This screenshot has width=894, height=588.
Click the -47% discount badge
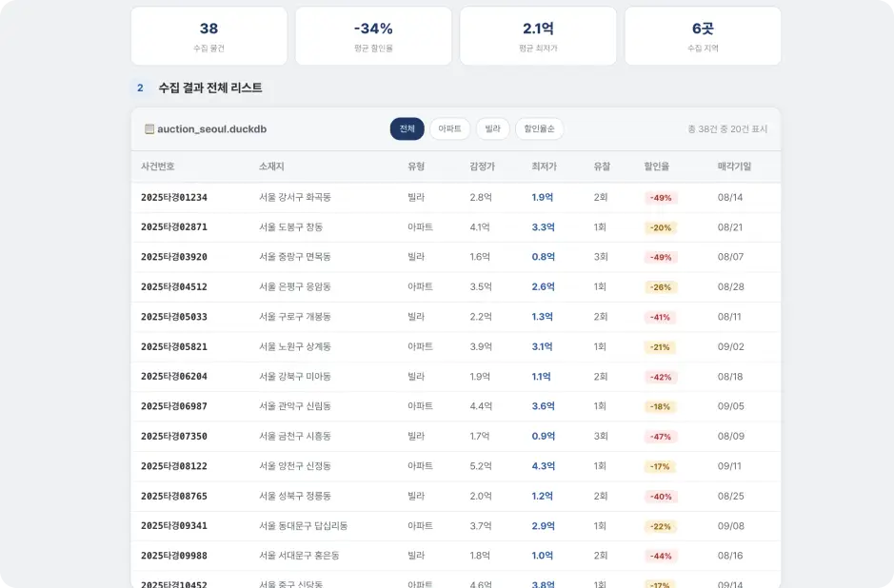pyautogui.click(x=661, y=437)
